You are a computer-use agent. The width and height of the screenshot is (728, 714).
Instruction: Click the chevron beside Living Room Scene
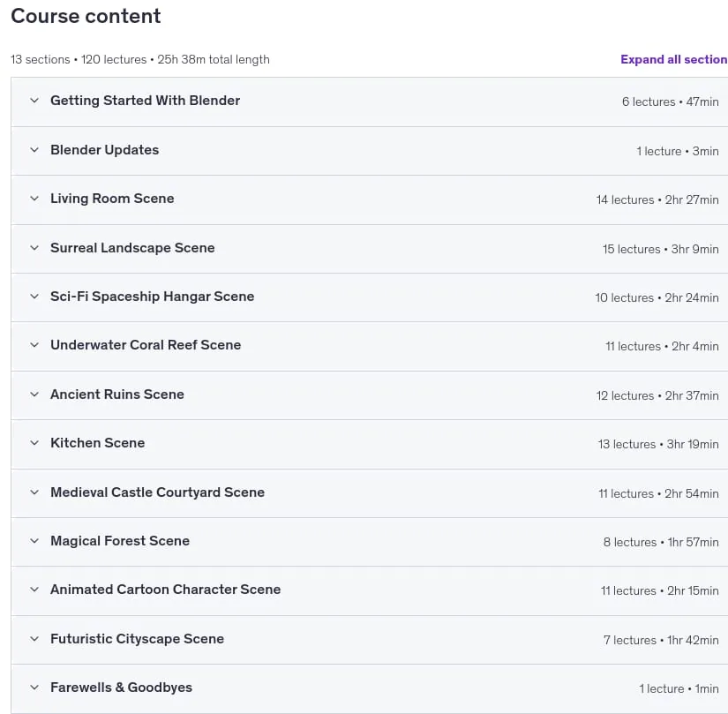point(34,199)
